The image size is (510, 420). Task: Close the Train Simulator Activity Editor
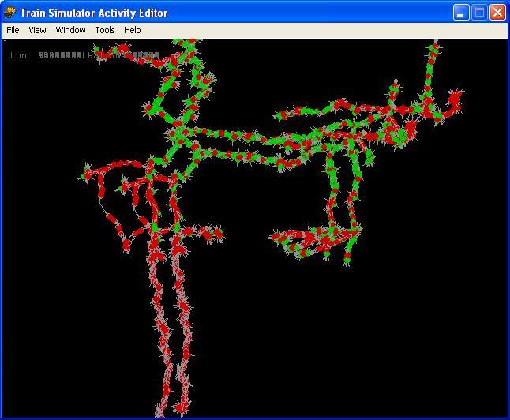click(497, 13)
